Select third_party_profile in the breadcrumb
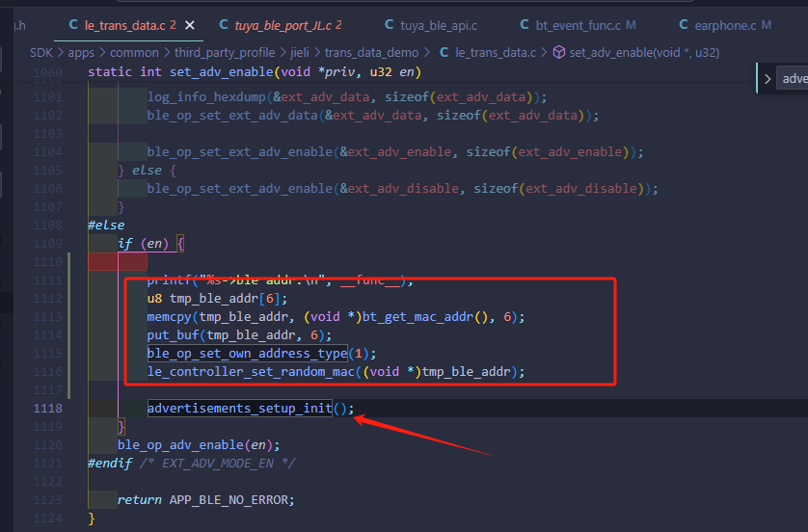 (225, 53)
